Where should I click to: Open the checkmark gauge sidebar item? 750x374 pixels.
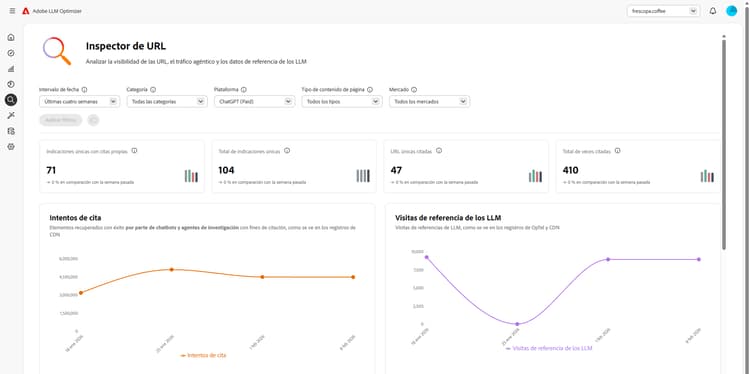[11, 53]
